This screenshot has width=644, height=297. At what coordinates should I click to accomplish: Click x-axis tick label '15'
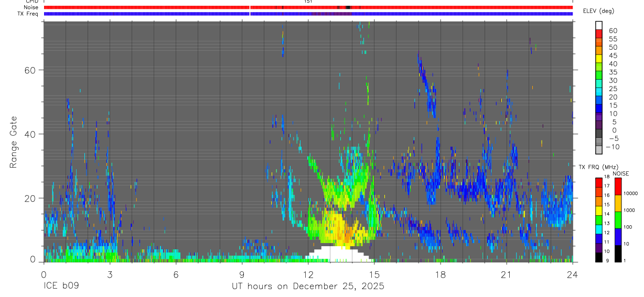(374, 274)
